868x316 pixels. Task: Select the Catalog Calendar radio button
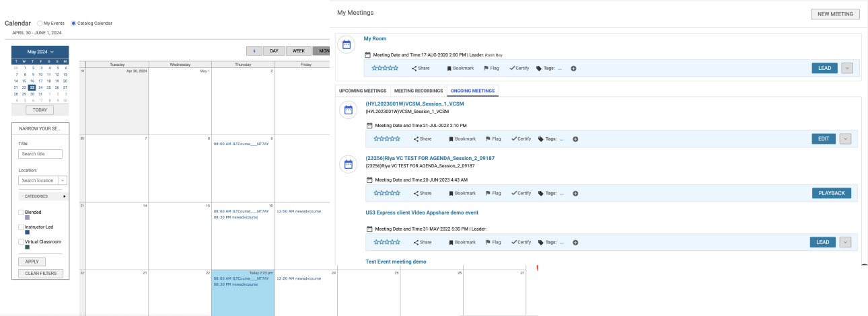point(73,23)
